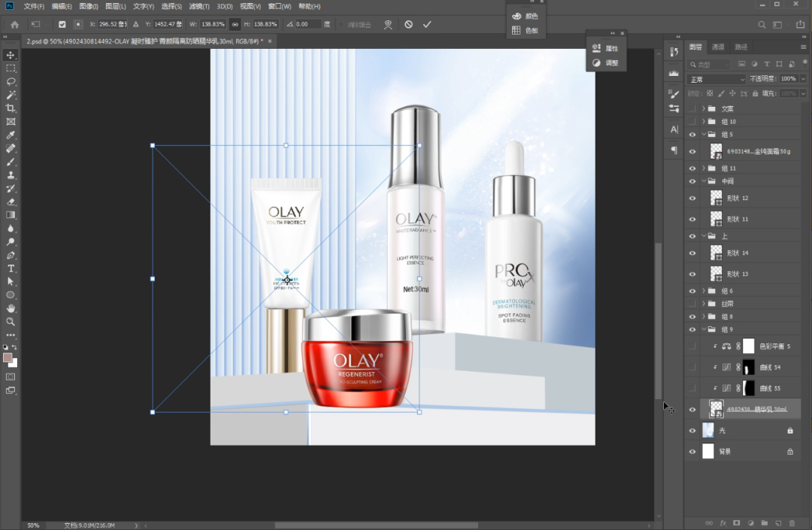The width and height of the screenshot is (812, 530).
Task: Select the Horizontal Type tool
Action: click(x=11, y=268)
